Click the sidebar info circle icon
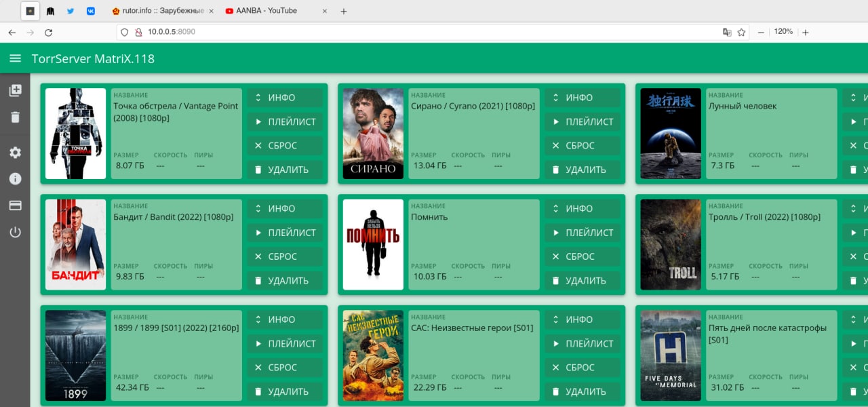Screen dimensions: 868x407 pos(15,179)
